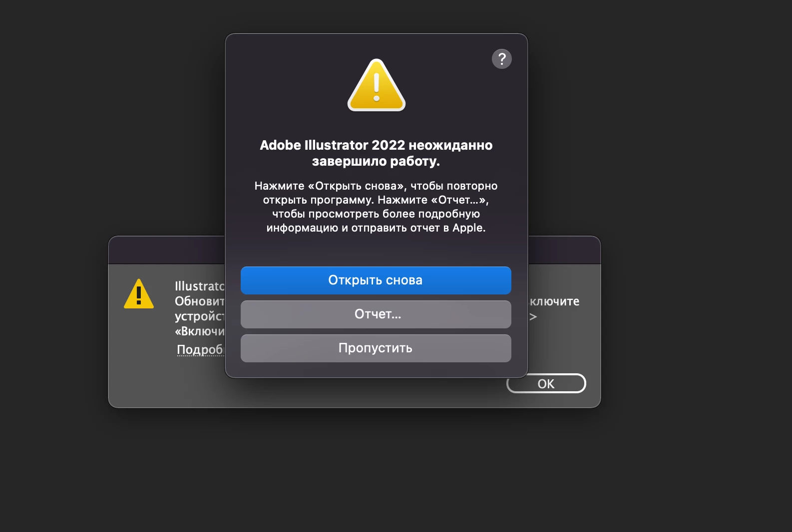Open the crash report with «Отчет…»
The image size is (792, 532).
(x=376, y=314)
